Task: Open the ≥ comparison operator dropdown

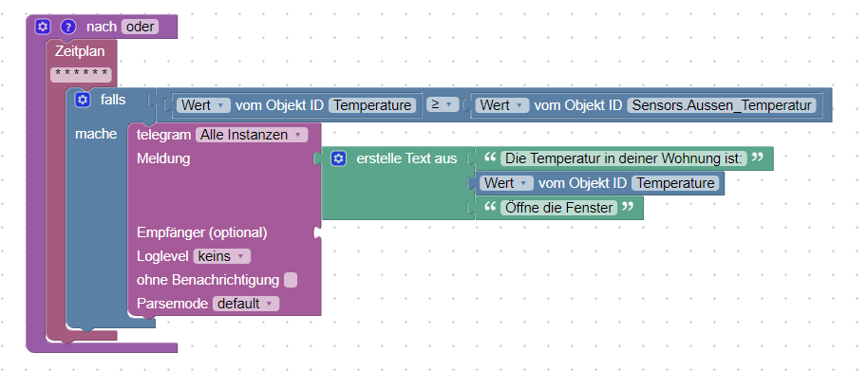Action: (x=442, y=104)
